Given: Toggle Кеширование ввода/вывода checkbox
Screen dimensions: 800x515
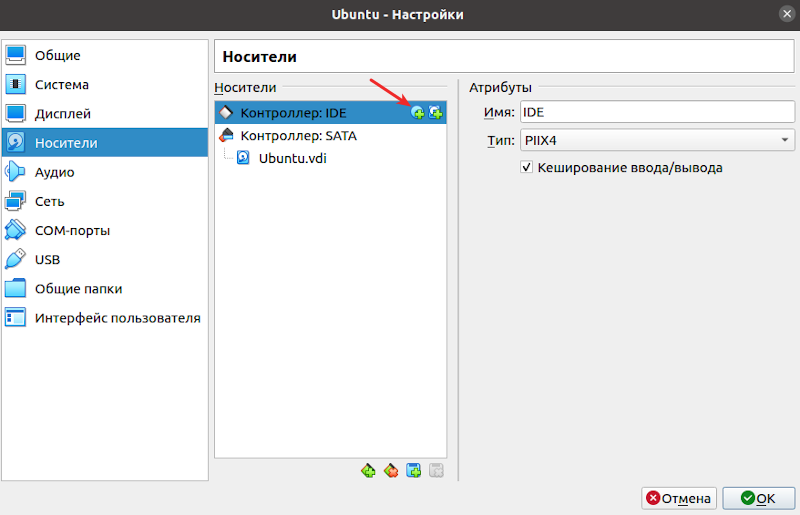Looking at the screenshot, I should 527,167.
